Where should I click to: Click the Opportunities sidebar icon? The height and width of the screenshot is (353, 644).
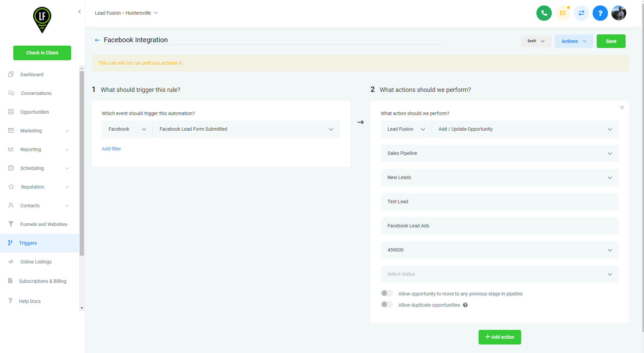click(x=11, y=112)
